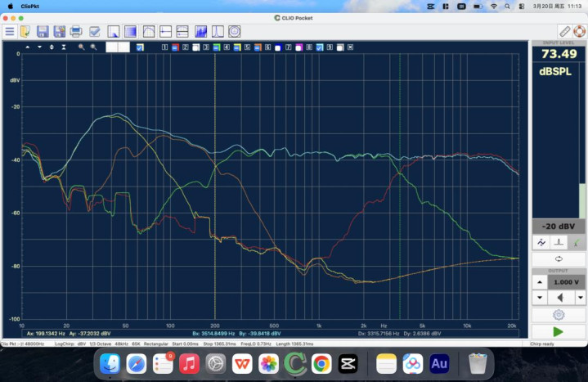This screenshot has height=382, width=588.
Task: Save the current measurement
Action: point(43,32)
